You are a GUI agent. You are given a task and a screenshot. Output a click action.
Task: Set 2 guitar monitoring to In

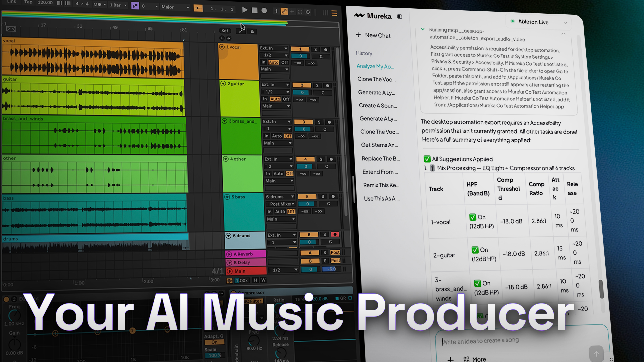pyautogui.click(x=265, y=99)
